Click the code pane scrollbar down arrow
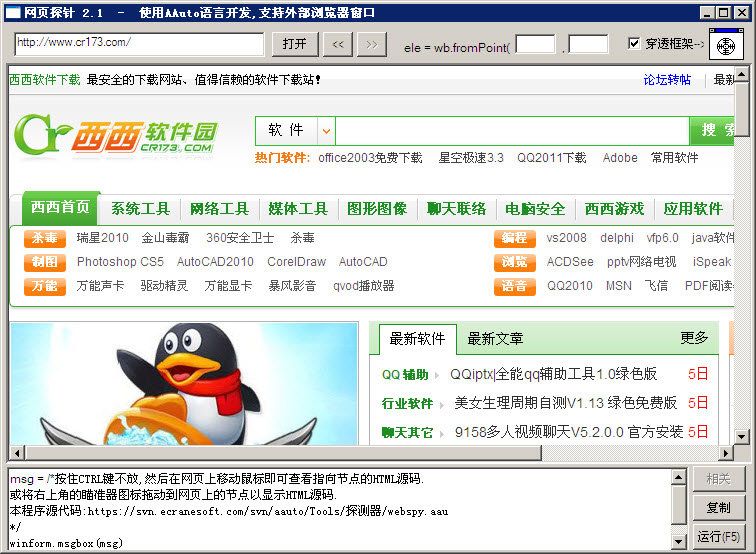 pos(678,541)
